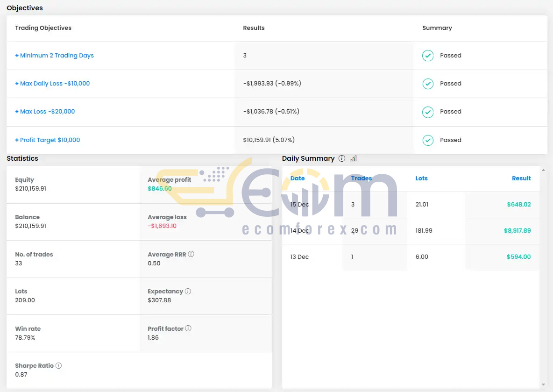Click the 6.00 lots value
Image resolution: width=553 pixels, height=392 pixels.
(x=422, y=257)
